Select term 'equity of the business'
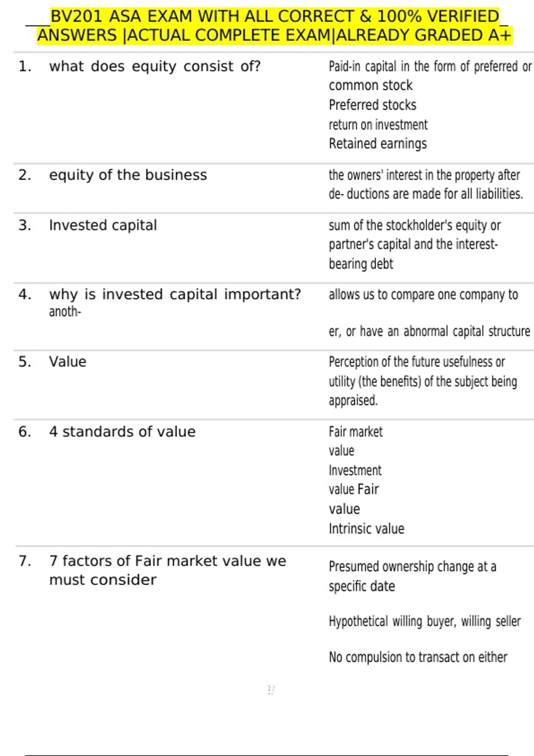This screenshot has width=534, height=756. pos(128,175)
